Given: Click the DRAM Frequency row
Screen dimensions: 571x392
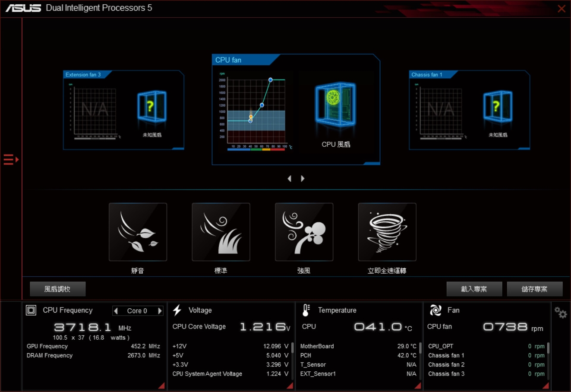Looking at the screenshot, I should click(x=93, y=355).
